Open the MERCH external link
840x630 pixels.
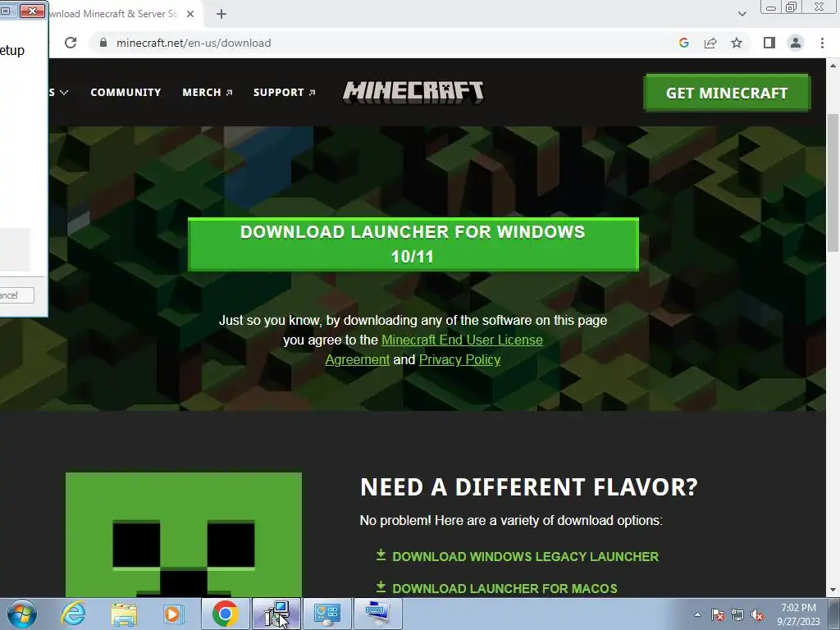[208, 92]
